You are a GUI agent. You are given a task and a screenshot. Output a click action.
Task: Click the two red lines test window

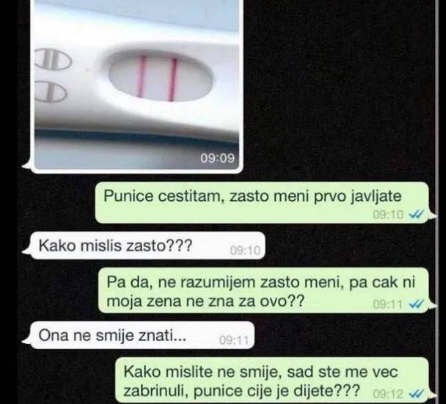(x=161, y=76)
